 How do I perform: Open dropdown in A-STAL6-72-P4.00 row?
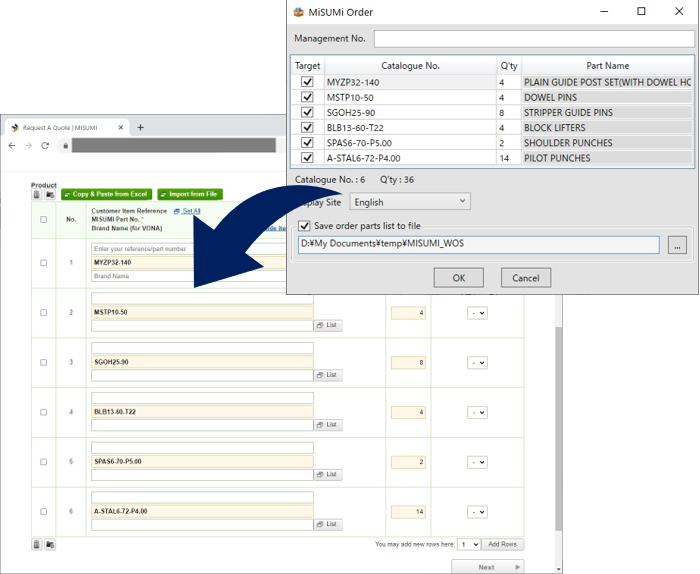point(477,512)
